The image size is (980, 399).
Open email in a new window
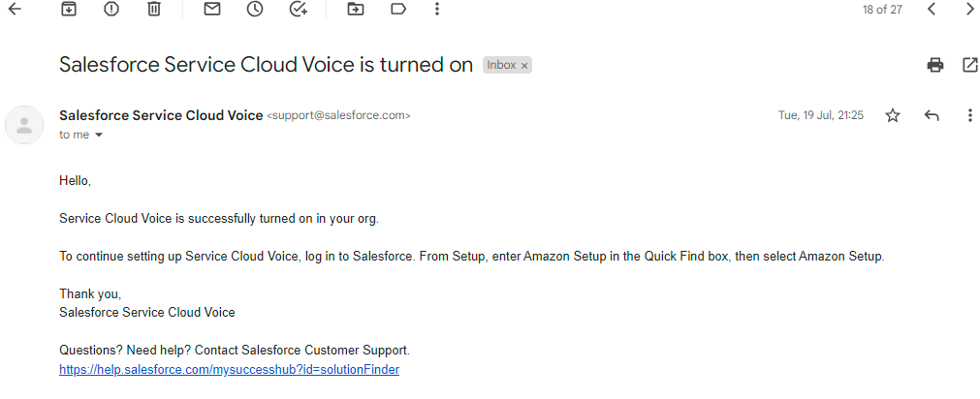pos(969,65)
